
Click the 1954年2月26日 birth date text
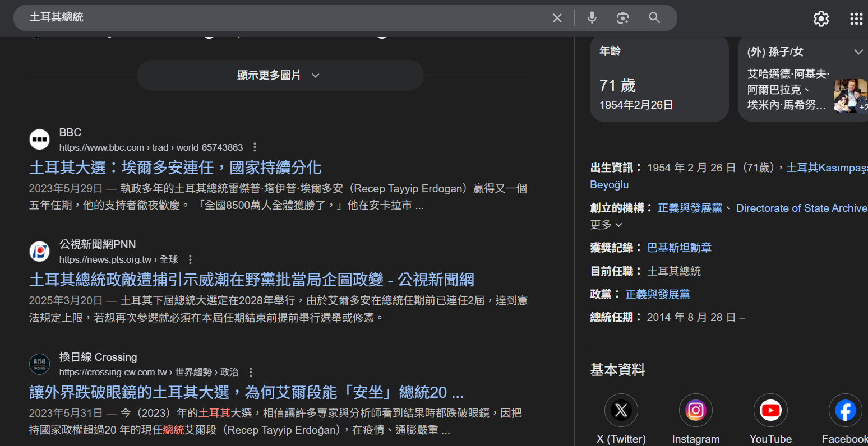point(636,105)
